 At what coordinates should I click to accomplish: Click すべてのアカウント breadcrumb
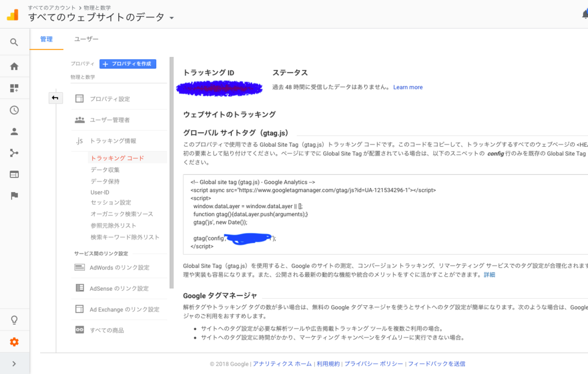click(x=52, y=7)
